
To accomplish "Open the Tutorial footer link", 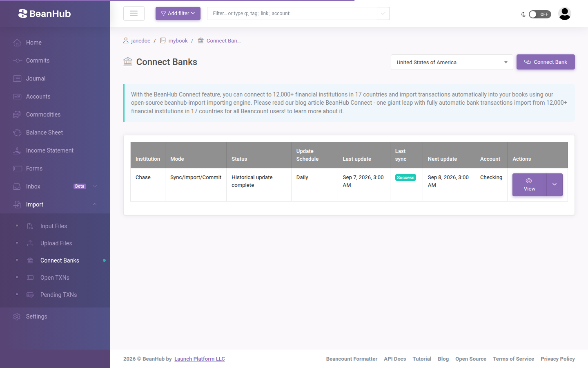I will [x=422, y=359].
